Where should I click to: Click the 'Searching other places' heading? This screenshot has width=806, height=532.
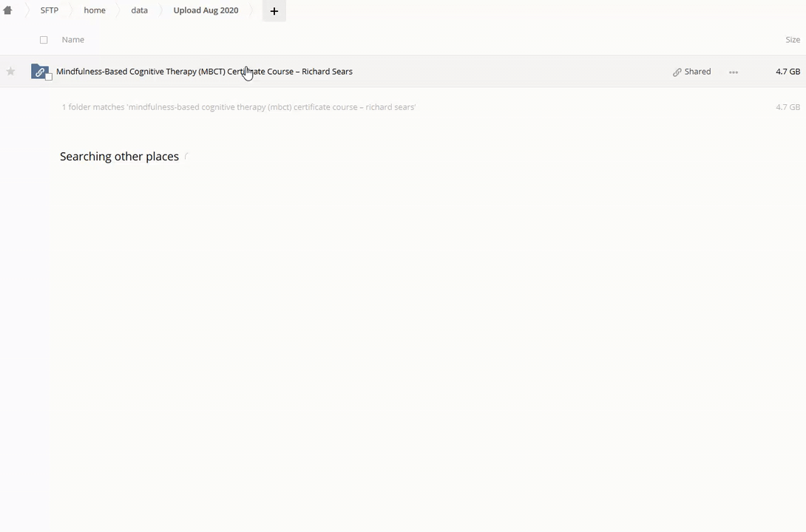tap(119, 157)
